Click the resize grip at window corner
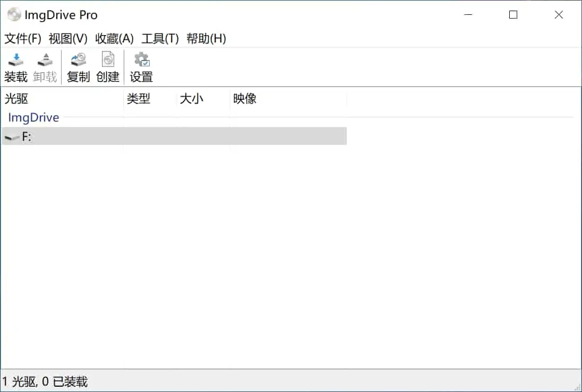The height and width of the screenshot is (392, 582). [577, 388]
